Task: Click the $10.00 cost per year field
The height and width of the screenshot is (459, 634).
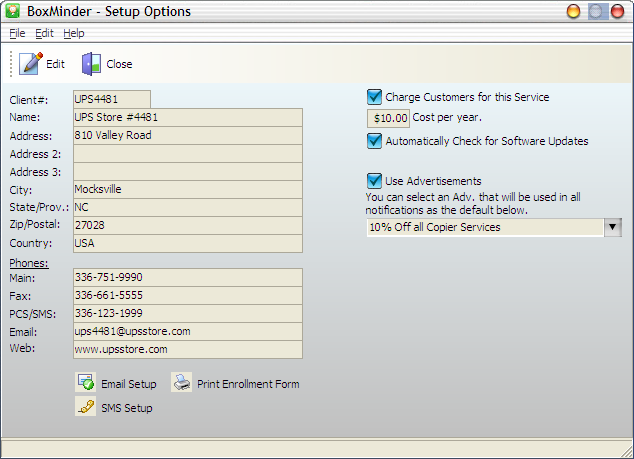Action: coord(389,118)
